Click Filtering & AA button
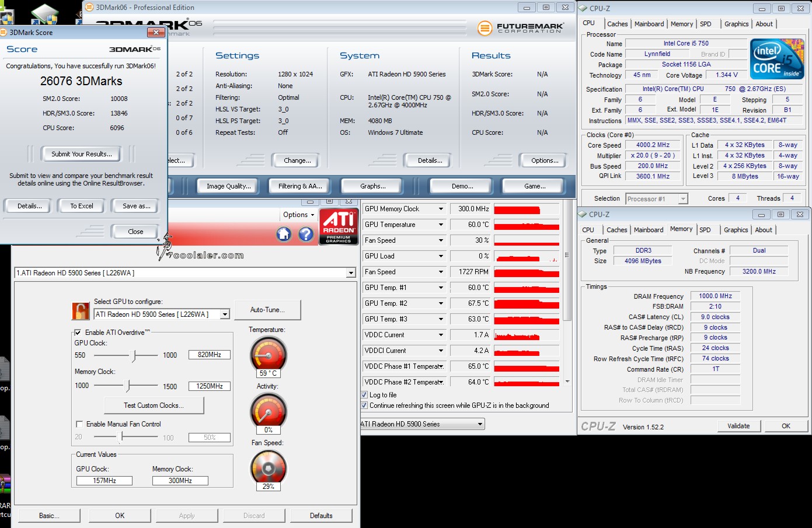The width and height of the screenshot is (812, 528). coord(300,186)
